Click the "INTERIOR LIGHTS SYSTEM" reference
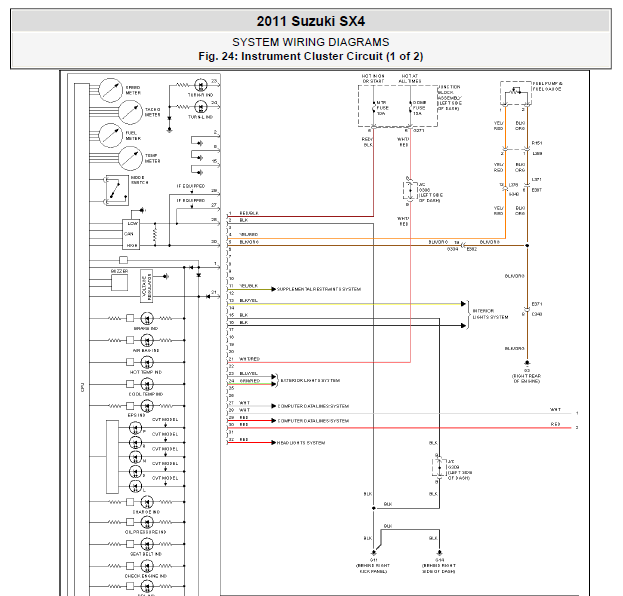Screen dimensions: 623x596 click(x=490, y=314)
